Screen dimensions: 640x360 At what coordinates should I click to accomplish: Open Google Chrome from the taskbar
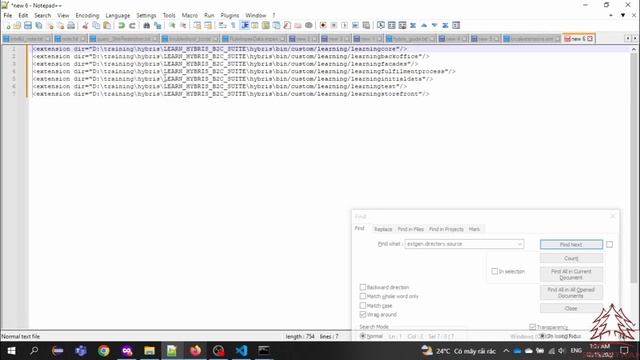104,351
